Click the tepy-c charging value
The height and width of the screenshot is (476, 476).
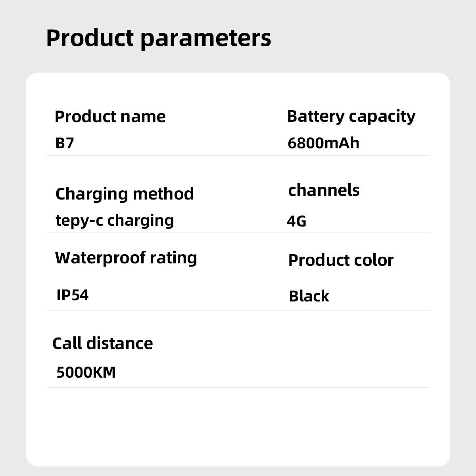[x=115, y=220]
